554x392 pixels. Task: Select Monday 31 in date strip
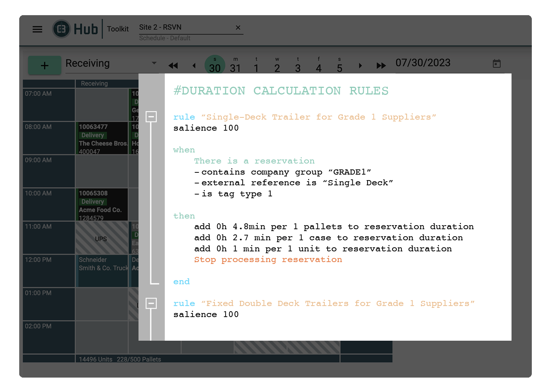click(x=235, y=65)
